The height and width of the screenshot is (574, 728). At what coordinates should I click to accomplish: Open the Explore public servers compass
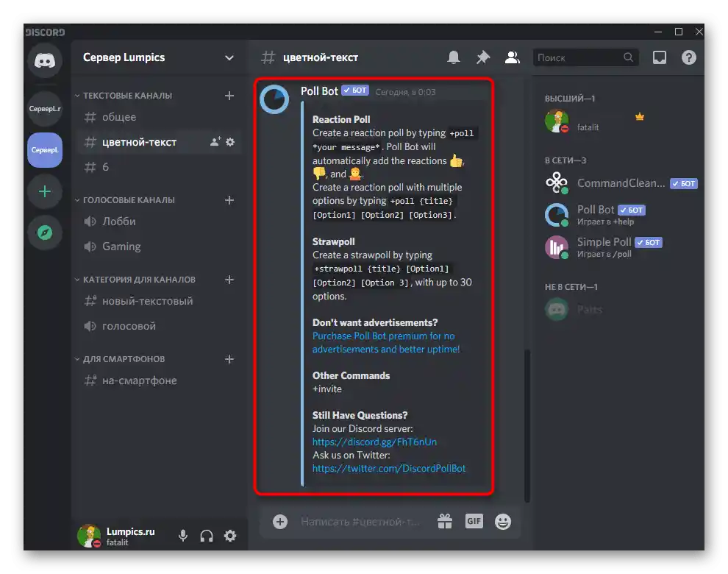tap(45, 233)
